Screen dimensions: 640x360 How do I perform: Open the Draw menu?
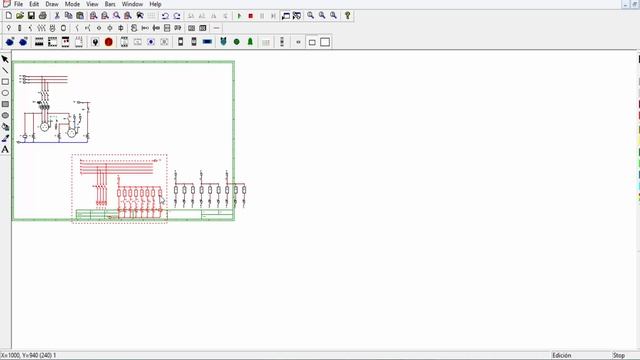click(x=52, y=4)
